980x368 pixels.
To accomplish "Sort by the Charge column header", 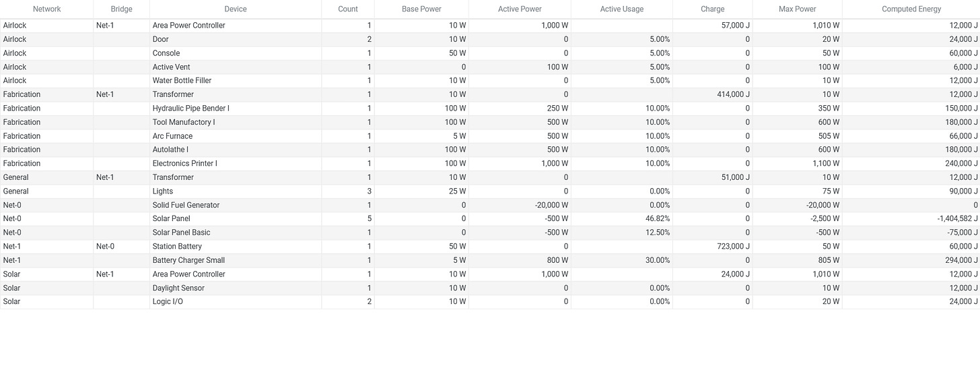I will click(713, 9).
